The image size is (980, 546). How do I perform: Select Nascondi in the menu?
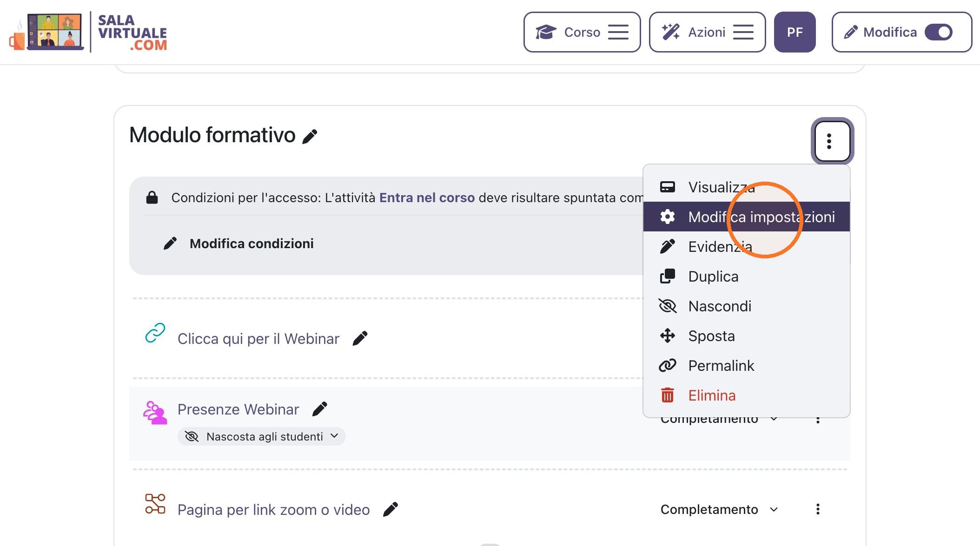pos(746,306)
